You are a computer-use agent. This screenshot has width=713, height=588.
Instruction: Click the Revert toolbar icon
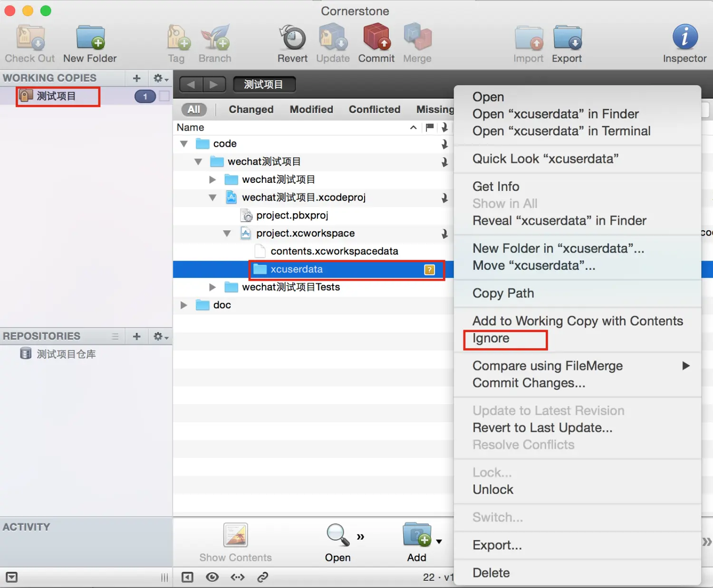(x=293, y=38)
